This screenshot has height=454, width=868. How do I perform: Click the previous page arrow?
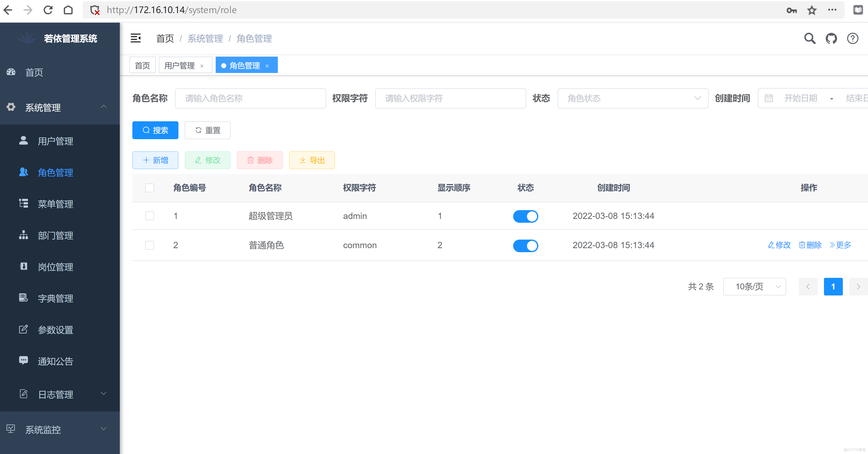(808, 286)
